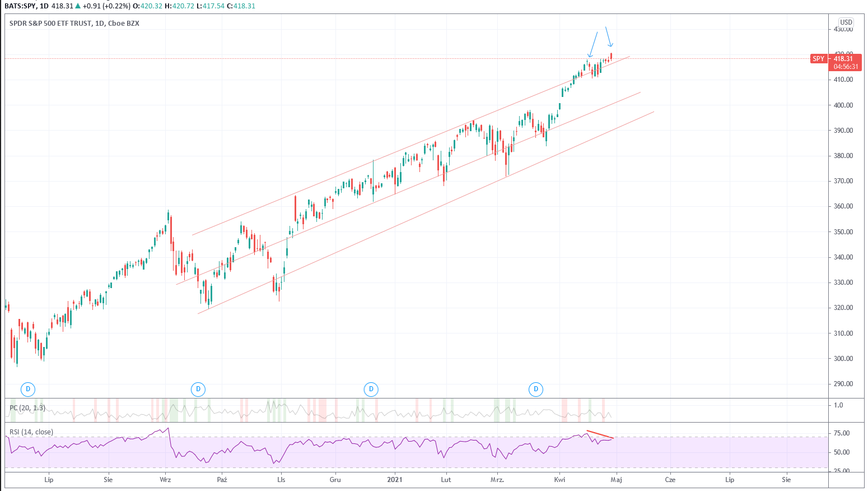Click the dividend "D" icon near the Kwi label
The height and width of the screenshot is (491, 868).
click(x=536, y=389)
